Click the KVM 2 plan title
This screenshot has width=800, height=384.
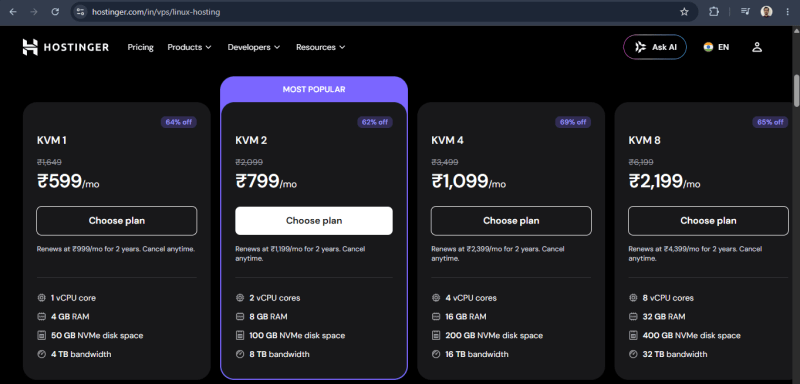point(251,140)
